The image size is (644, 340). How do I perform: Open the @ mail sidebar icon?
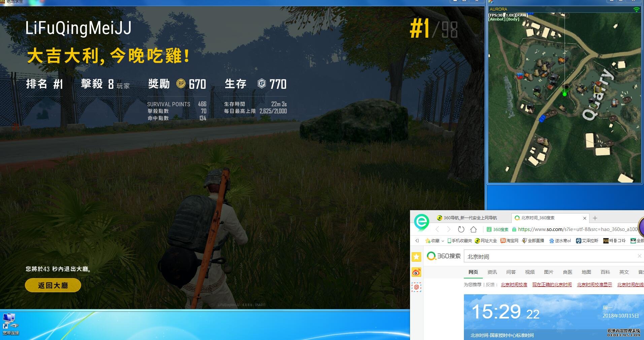coord(416,287)
